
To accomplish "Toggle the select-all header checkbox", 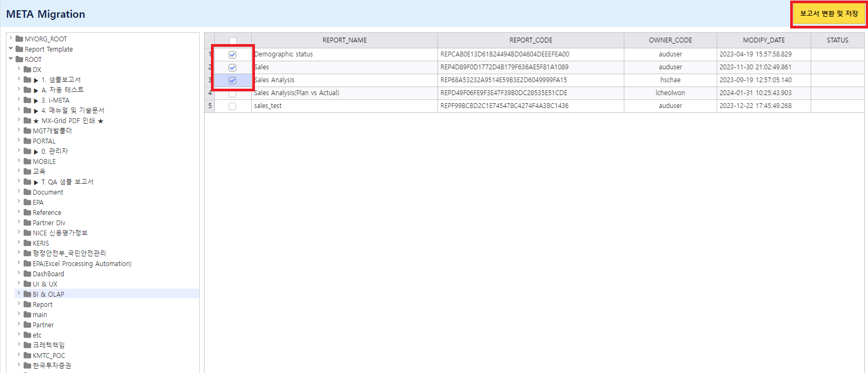I will 233,41.
